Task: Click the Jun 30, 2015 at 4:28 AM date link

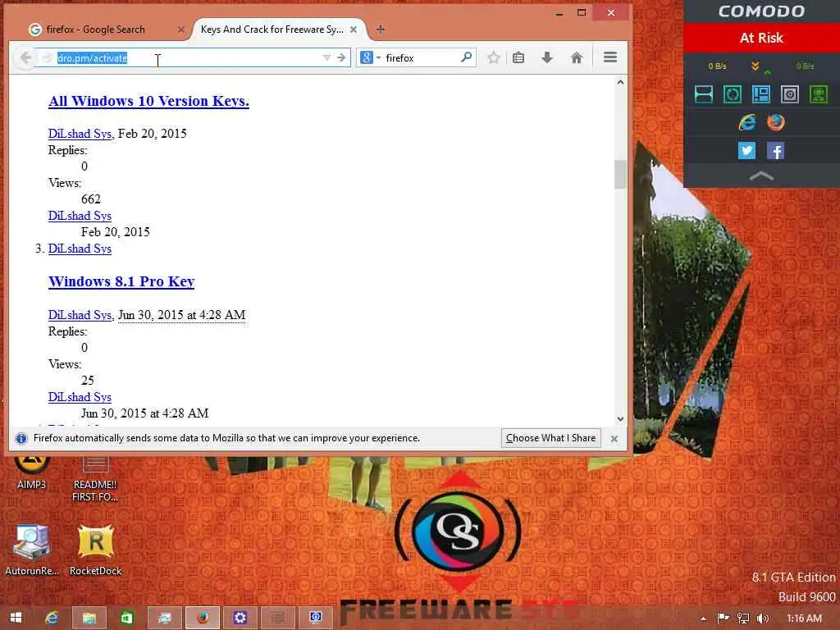Action: coord(181,314)
